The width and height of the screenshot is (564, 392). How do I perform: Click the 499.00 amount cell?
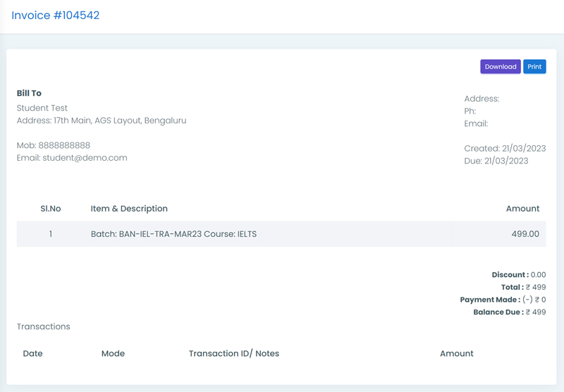(525, 234)
